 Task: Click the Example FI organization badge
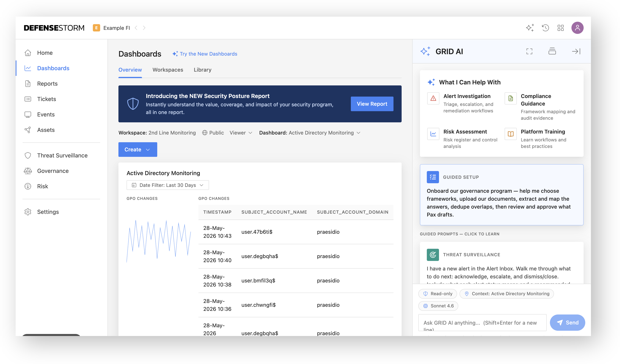point(96,28)
